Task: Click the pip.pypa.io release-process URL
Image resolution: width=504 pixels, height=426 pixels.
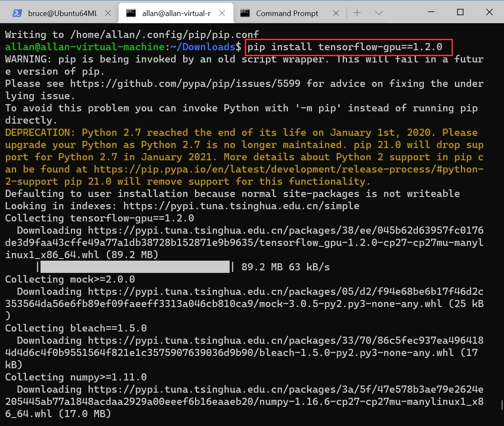Action: click(244, 175)
